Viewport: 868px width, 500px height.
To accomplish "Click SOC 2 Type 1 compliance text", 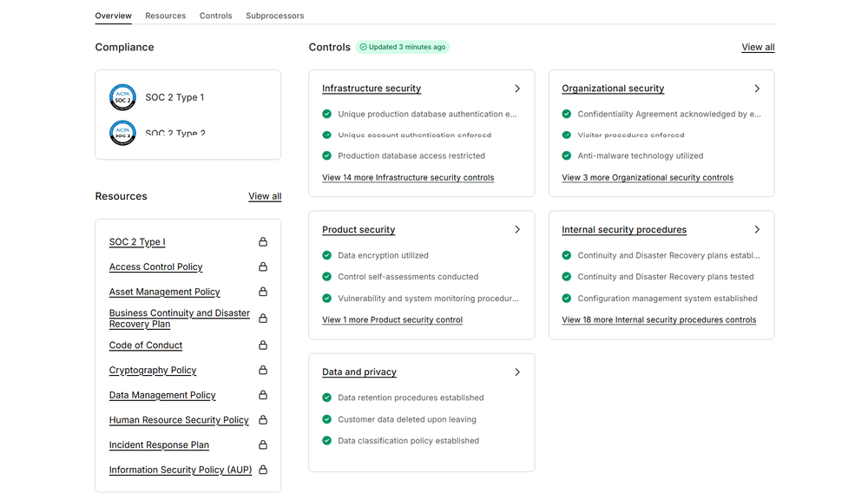I will point(174,97).
